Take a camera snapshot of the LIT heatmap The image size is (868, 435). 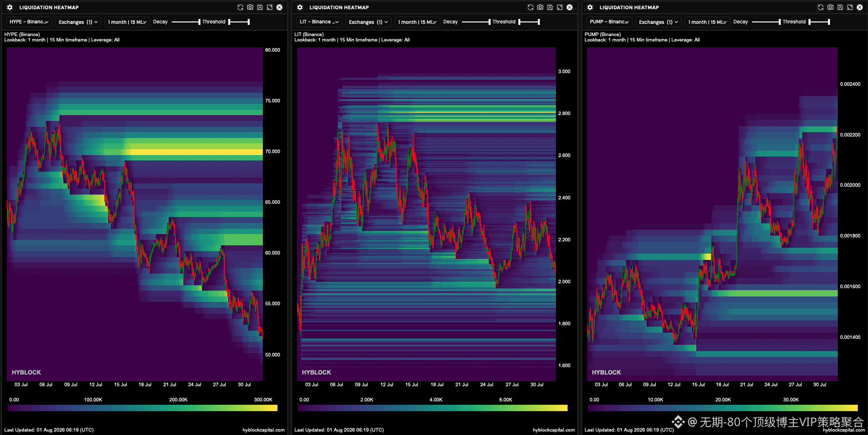(x=540, y=7)
